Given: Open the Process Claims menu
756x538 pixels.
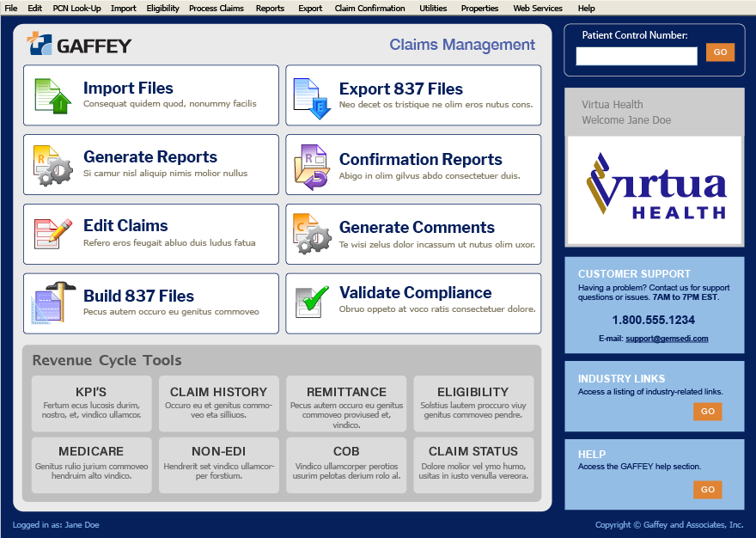Looking at the screenshot, I should click(216, 9).
